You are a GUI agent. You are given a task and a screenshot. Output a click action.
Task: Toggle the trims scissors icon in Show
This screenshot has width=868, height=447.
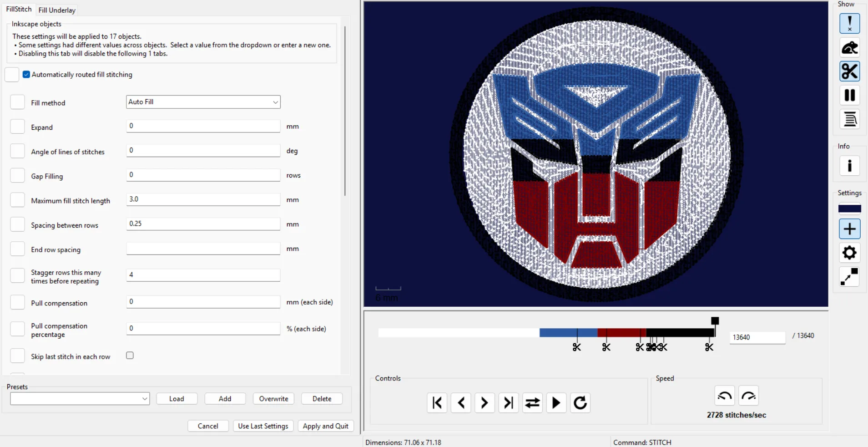[x=849, y=71]
